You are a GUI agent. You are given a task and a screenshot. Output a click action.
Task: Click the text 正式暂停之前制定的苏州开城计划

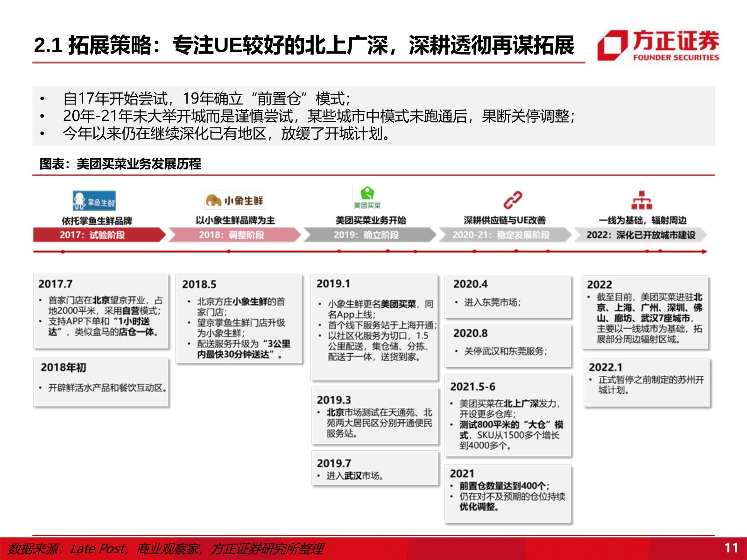click(x=651, y=385)
